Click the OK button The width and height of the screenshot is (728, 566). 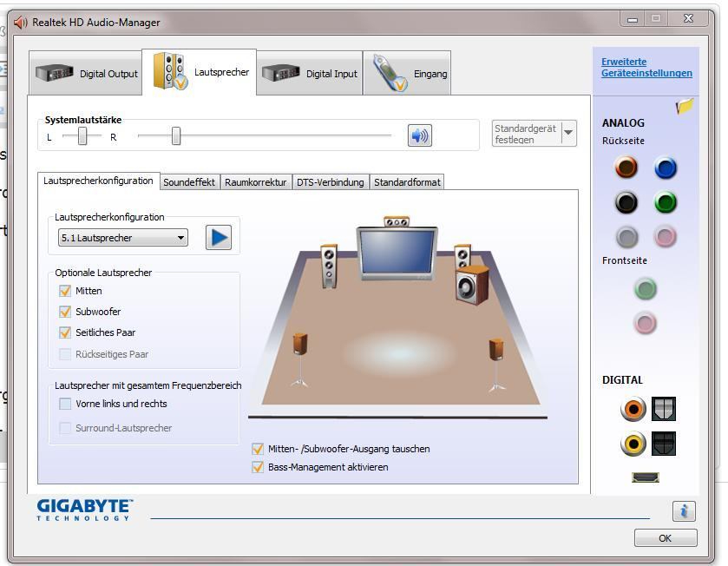(x=666, y=538)
